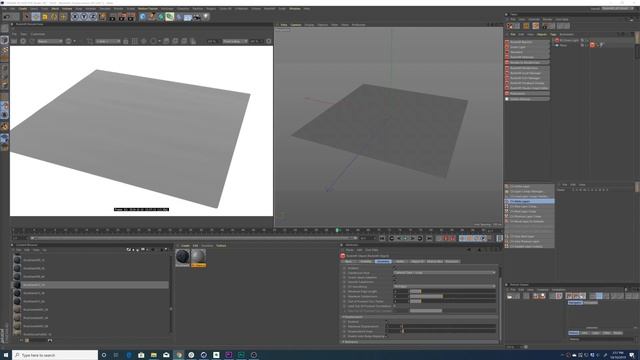Viewport: 640px width, 360px height.
Task: Click the green timeline playhead marker
Action: (337, 231)
